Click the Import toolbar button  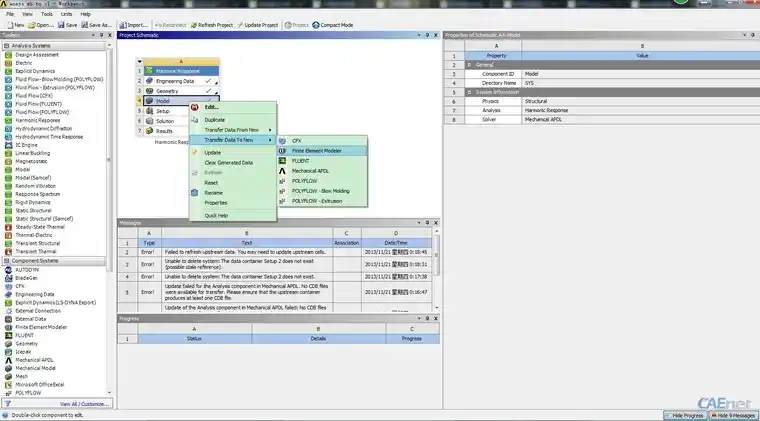133,25
